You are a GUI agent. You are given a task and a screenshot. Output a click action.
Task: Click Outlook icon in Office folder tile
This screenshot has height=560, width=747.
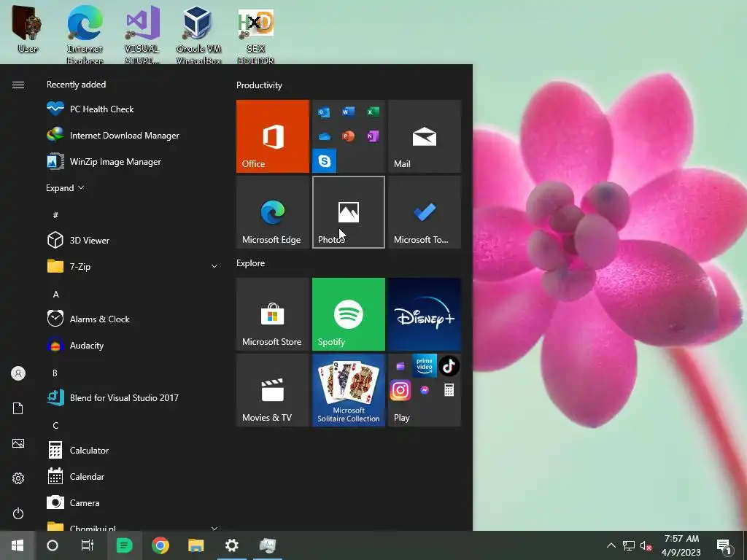pyautogui.click(x=324, y=112)
